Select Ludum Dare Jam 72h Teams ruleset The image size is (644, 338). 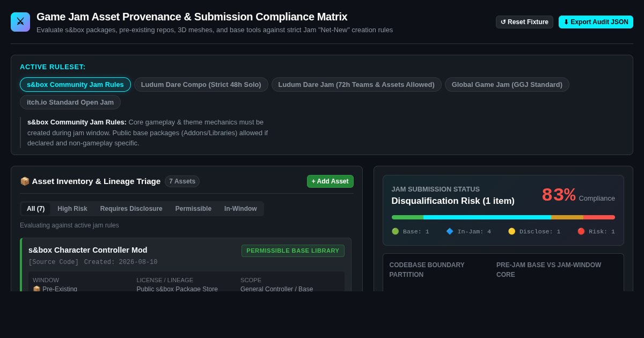pyautogui.click(x=356, y=85)
